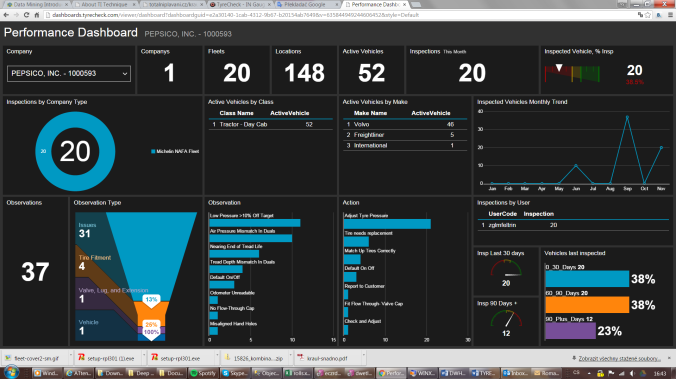
Task: Click the translate icon in the address bar
Action: (640, 15)
